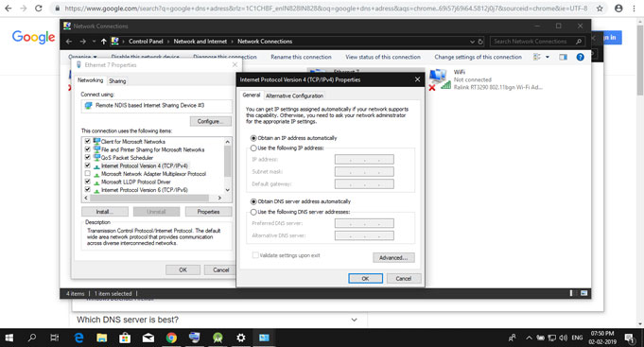Click Chrome's back arrow
Screen dimensions: 644x347
click(x=9, y=9)
